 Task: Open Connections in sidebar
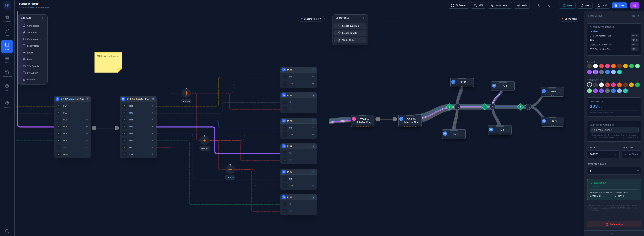7,74
